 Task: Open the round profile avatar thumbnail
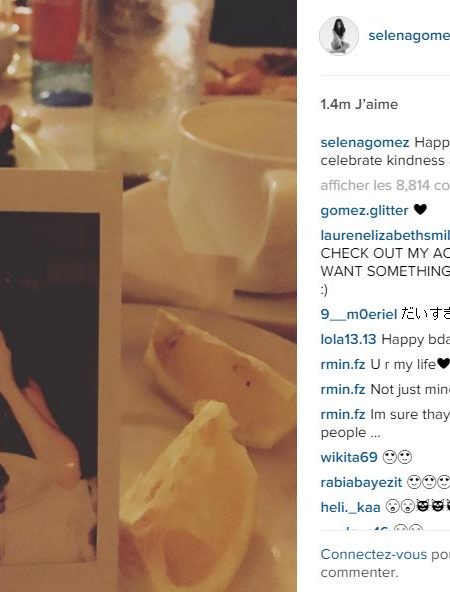pos(339,35)
